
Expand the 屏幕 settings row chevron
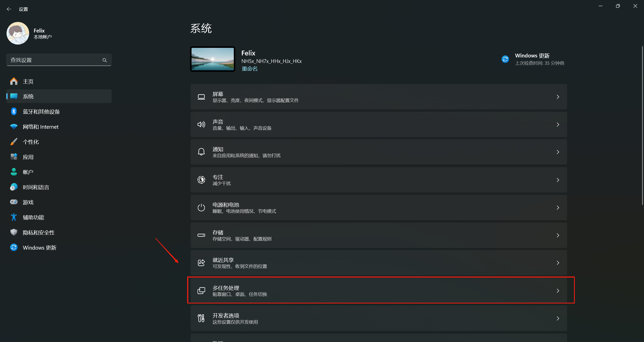[558, 97]
